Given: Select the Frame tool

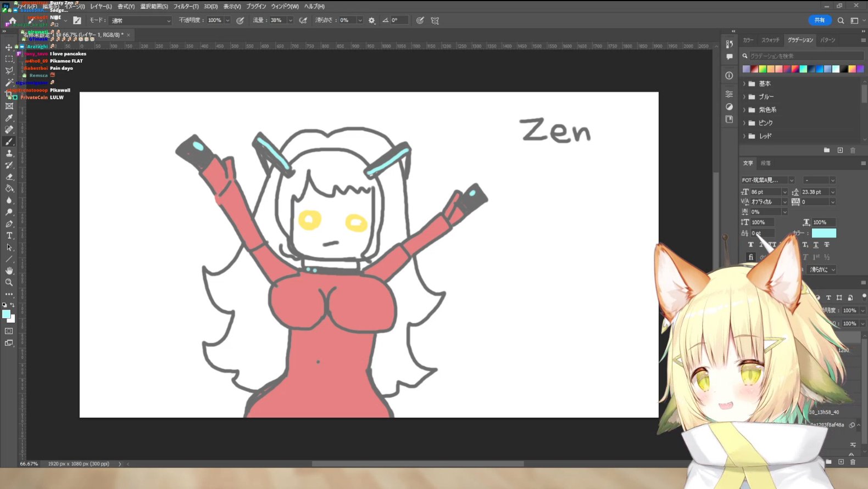Looking at the screenshot, I should pyautogui.click(x=9, y=106).
